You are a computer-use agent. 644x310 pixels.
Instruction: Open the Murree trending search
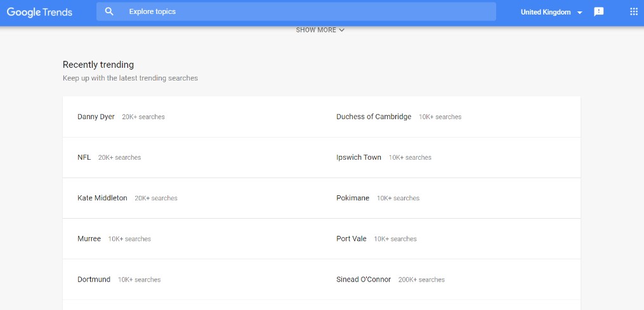tap(89, 238)
